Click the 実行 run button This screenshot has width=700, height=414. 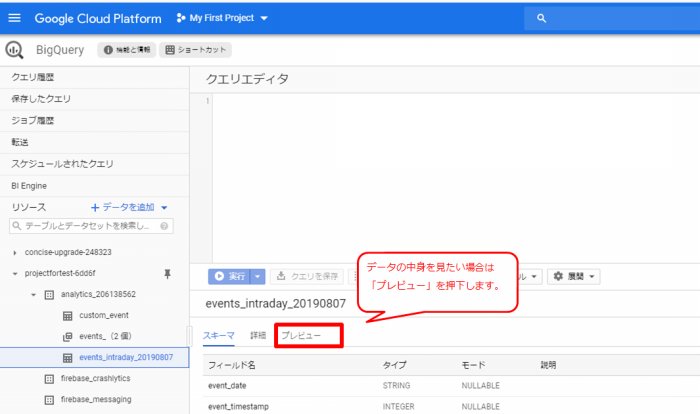229,276
